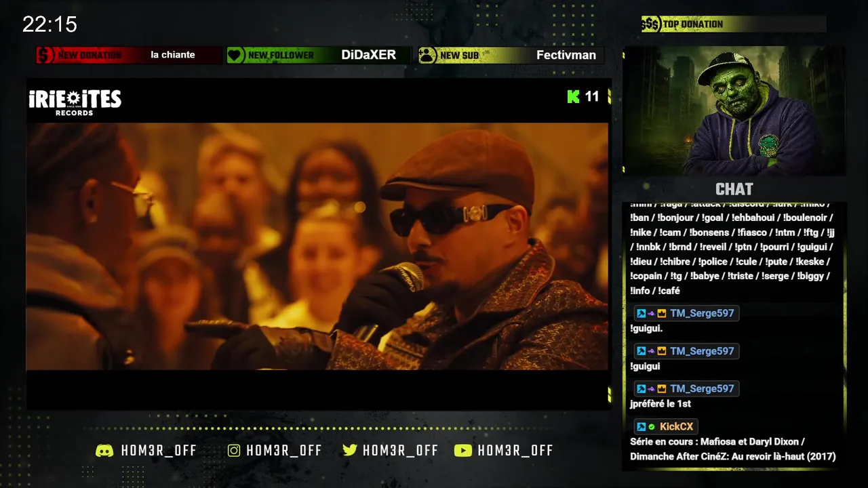868x488 pixels.
Task: Click the !dieu command in chat
Action: point(642,262)
